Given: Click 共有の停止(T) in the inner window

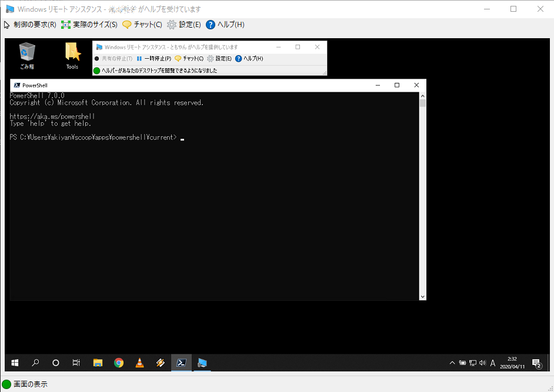Looking at the screenshot, I should 114,59.
